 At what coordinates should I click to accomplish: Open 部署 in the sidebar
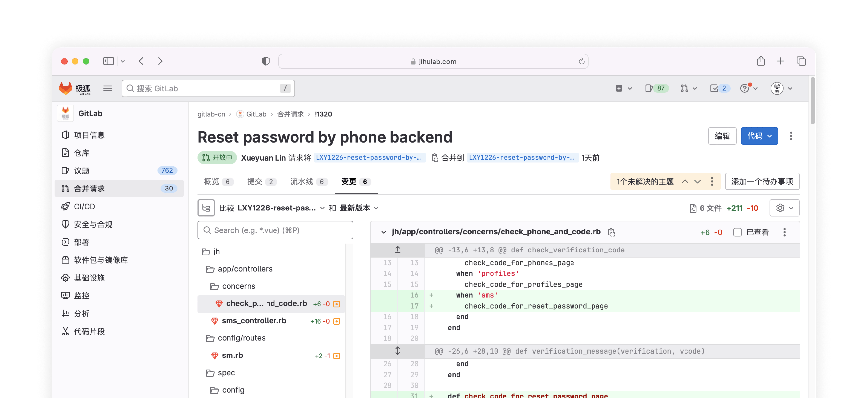pos(119,242)
